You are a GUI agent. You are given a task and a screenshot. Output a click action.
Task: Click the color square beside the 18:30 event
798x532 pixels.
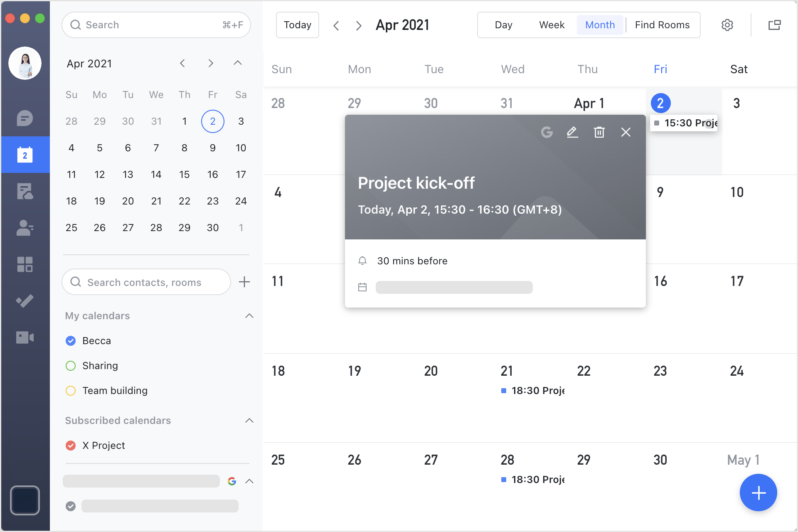pyautogui.click(x=504, y=391)
